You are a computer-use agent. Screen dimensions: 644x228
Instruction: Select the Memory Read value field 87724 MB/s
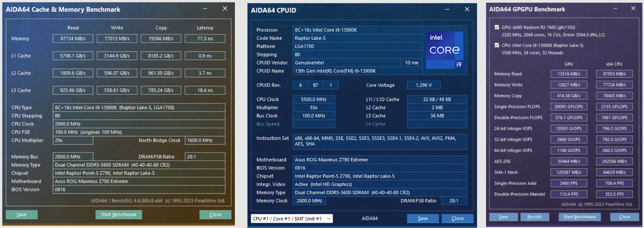point(73,38)
